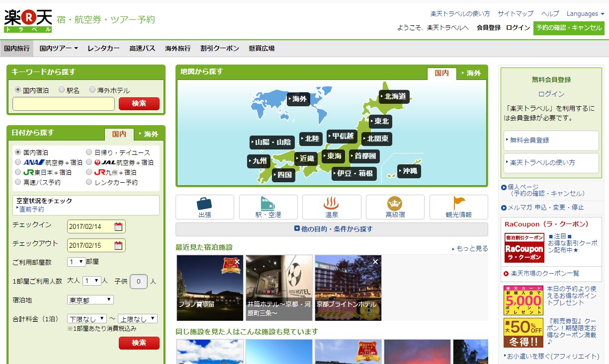
Task: Click the hot spring 温泉 icon
Action: (332, 204)
